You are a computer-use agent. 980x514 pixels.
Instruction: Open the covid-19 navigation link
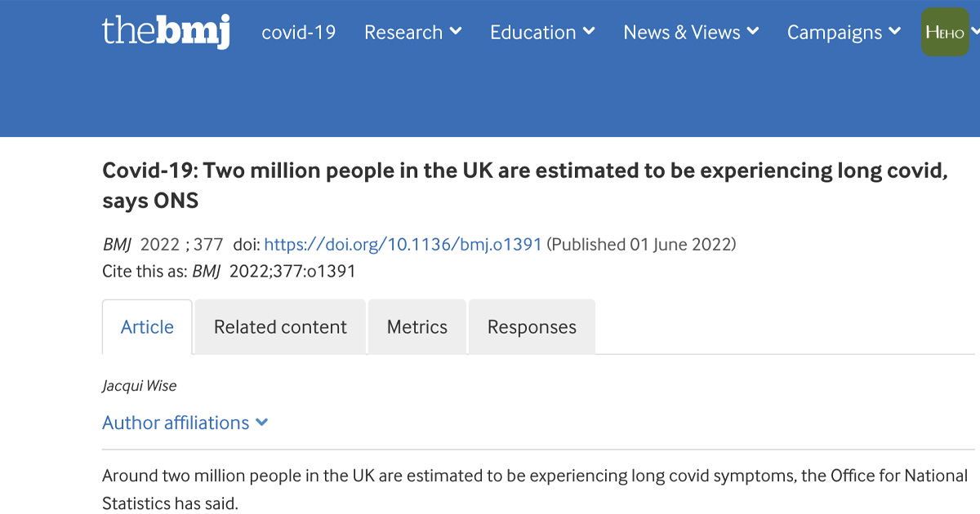(x=298, y=33)
